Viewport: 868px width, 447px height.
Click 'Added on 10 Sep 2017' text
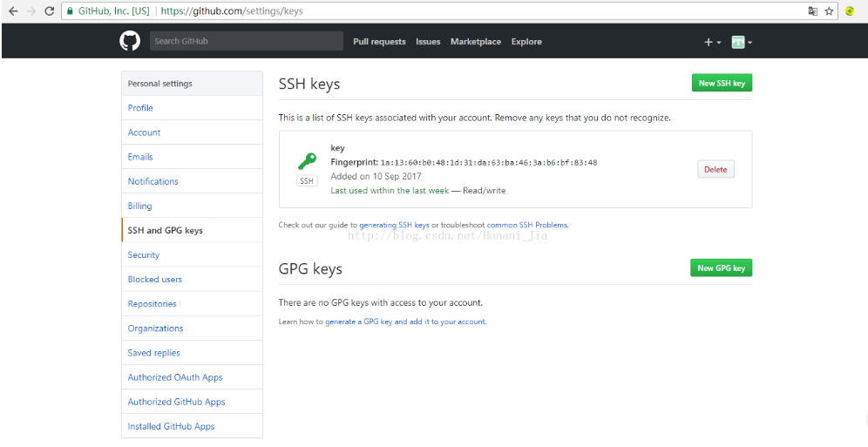[376, 177]
